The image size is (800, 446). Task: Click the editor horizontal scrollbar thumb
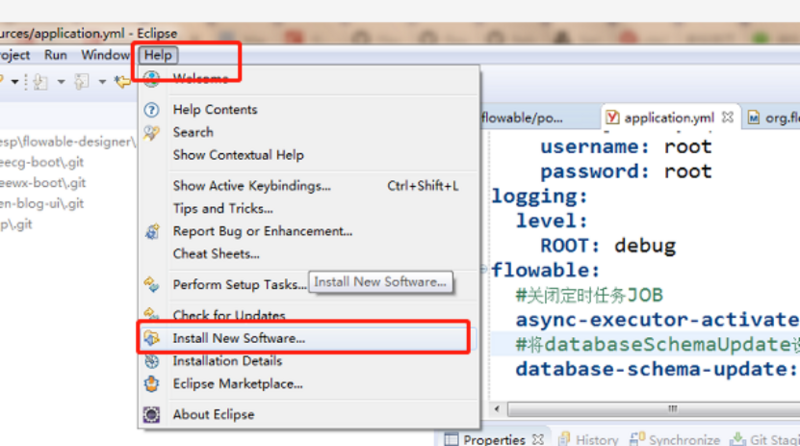tap(653, 409)
